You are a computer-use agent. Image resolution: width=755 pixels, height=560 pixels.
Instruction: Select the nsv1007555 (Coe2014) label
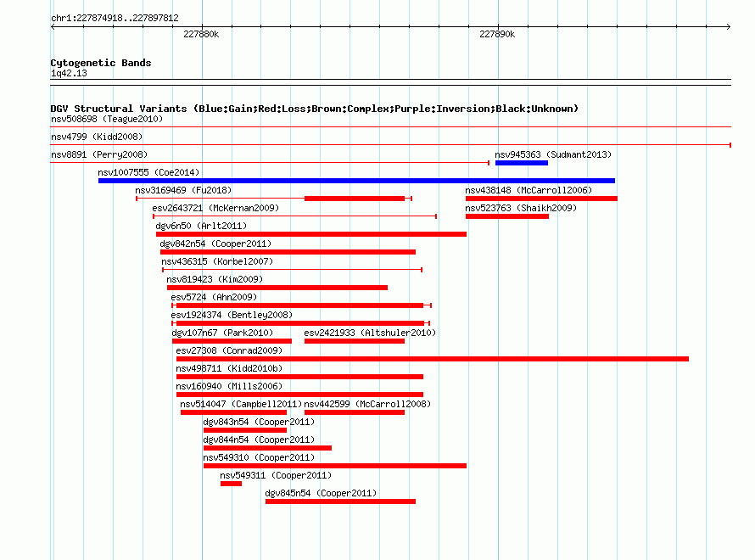tap(148, 172)
